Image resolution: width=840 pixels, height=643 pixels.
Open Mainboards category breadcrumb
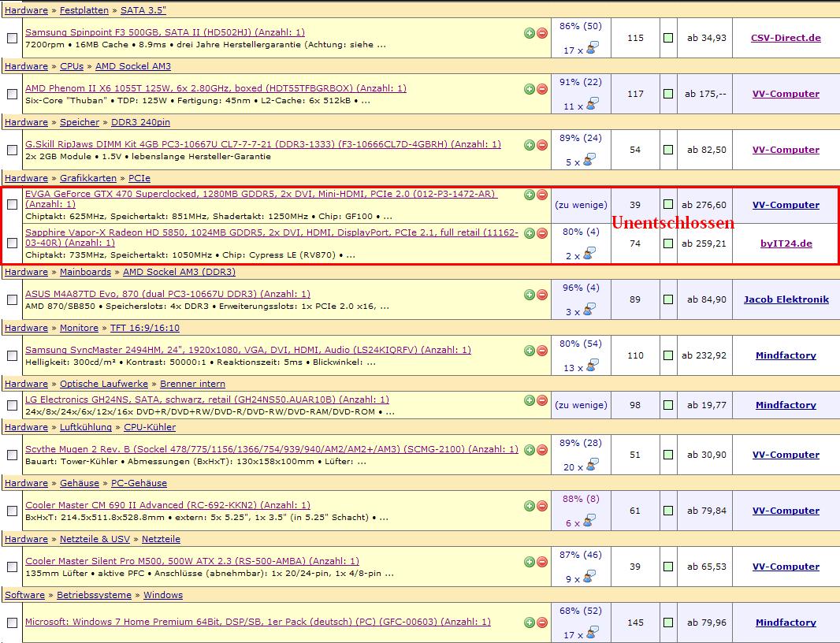pyautogui.click(x=85, y=272)
